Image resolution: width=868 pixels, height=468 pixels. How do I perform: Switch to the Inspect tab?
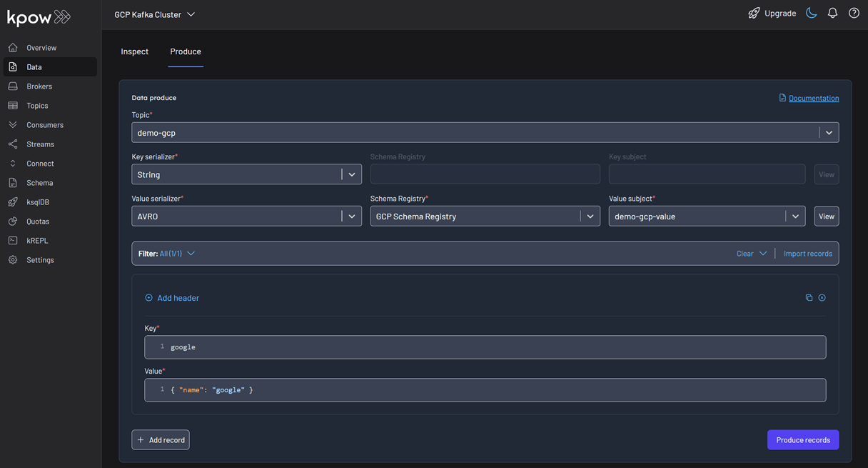click(134, 51)
